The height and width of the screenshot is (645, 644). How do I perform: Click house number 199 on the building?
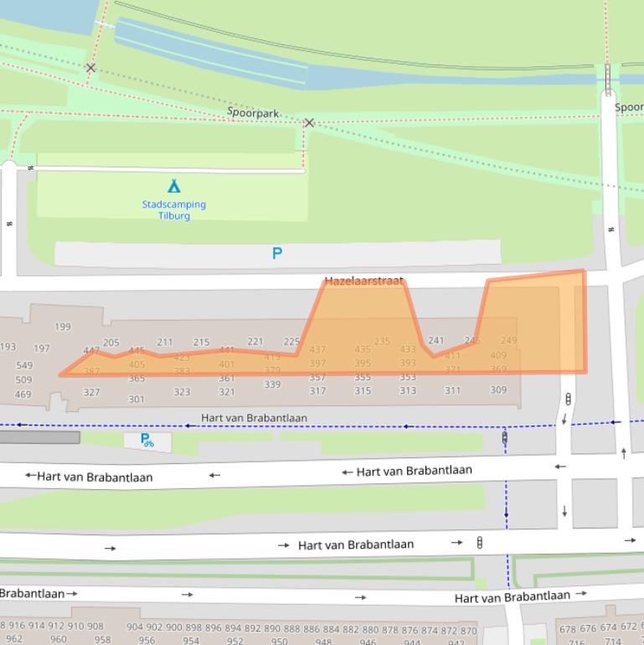(x=63, y=327)
